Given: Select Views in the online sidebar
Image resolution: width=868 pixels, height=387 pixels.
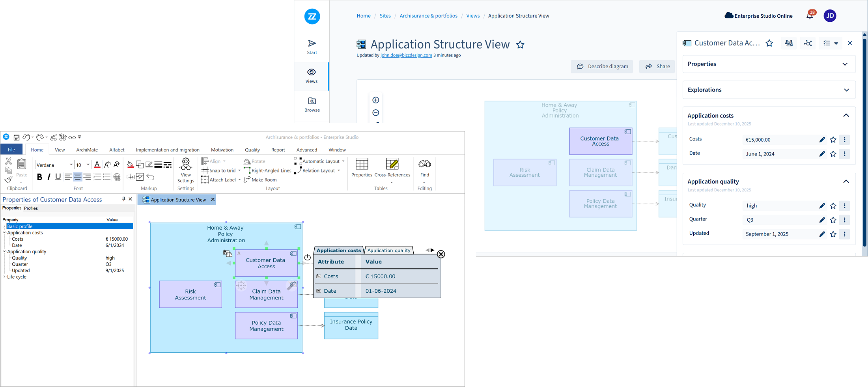Looking at the screenshot, I should coord(312,76).
